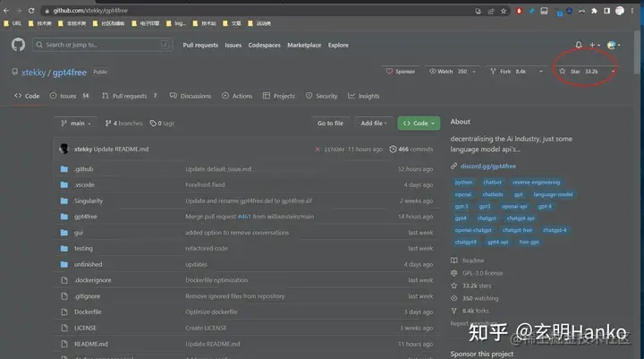Switch to the Discussions tab
644x359 pixels.
coord(191,96)
